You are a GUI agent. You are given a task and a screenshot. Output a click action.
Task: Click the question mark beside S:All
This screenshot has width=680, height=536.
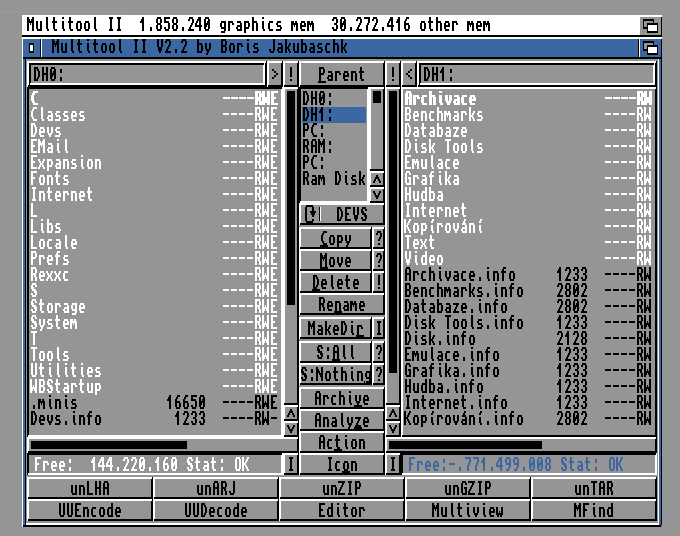(x=379, y=352)
